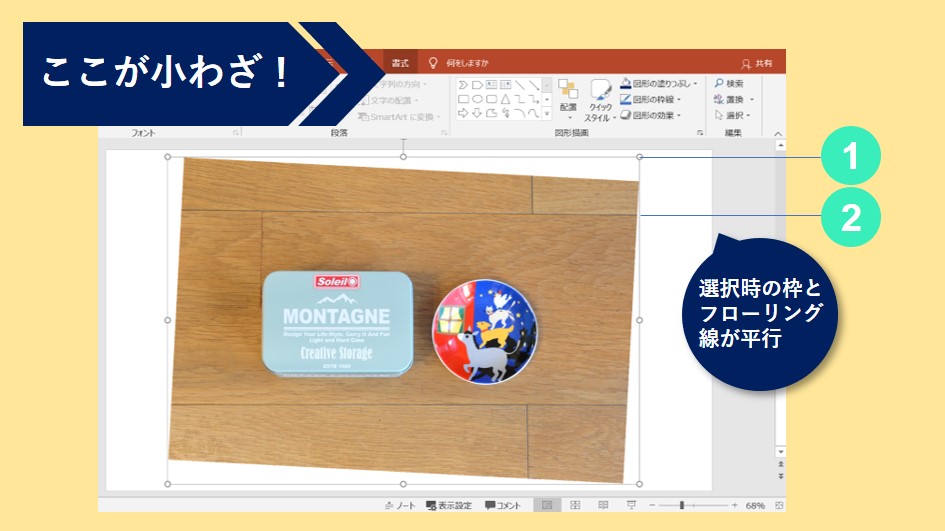Collapse the ribbon with the chevron
This screenshot has width=945, height=531.
click(778, 133)
